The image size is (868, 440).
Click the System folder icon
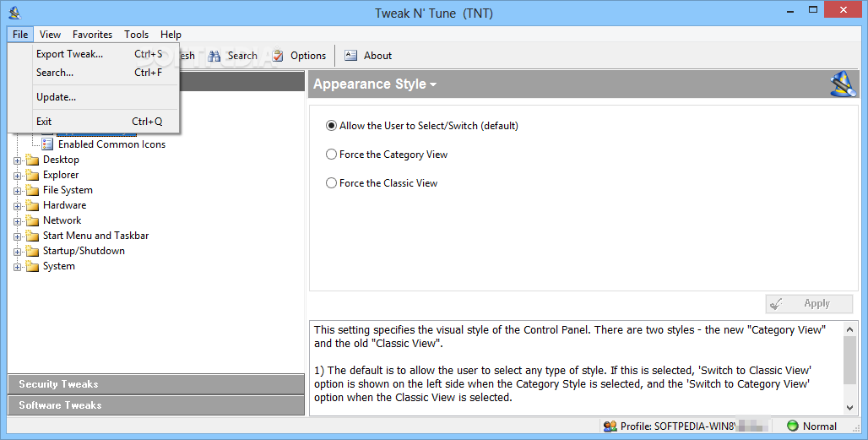[x=33, y=266]
